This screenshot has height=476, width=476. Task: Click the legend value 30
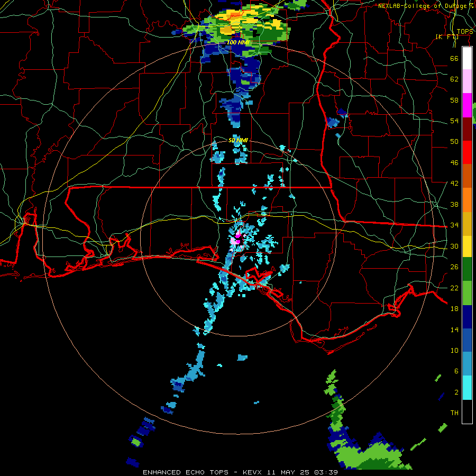(454, 246)
